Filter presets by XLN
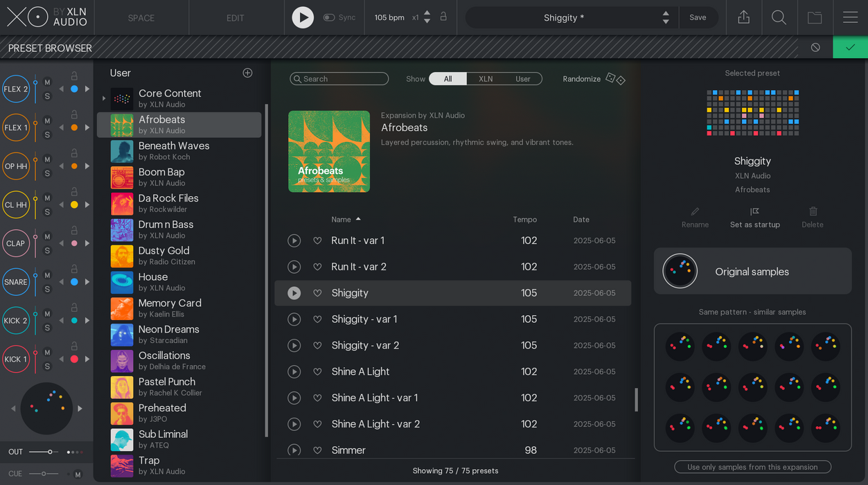The height and width of the screenshot is (485, 868). click(486, 78)
